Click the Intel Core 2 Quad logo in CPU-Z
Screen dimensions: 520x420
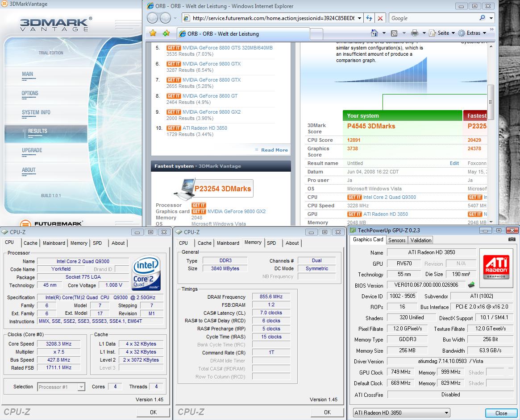[146, 273]
